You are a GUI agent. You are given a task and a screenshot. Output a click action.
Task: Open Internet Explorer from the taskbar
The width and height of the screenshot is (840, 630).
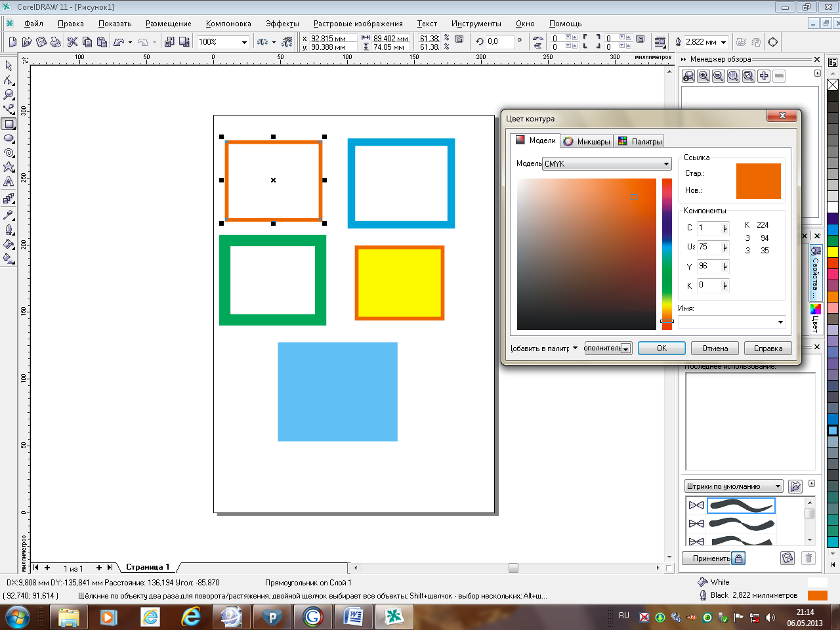[x=191, y=617]
